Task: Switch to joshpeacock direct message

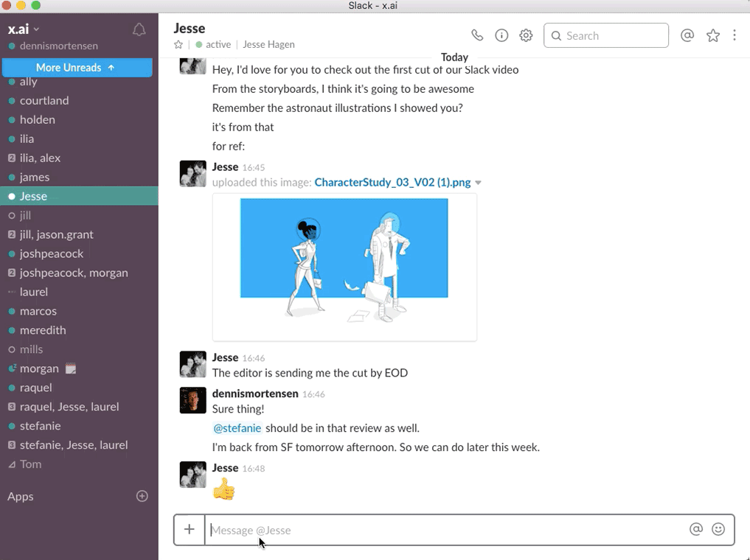Action: coord(79,253)
